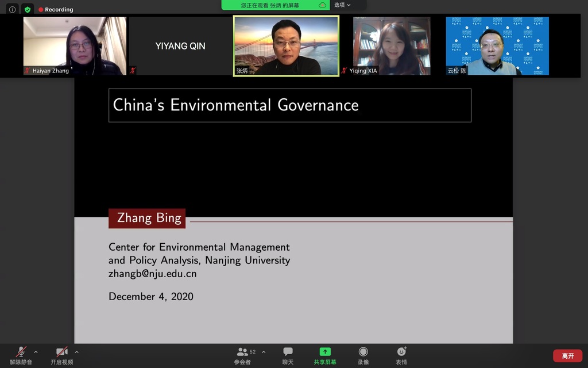
Task: Select Haiyan Zhang's video thumbnail
Action: tap(75, 46)
